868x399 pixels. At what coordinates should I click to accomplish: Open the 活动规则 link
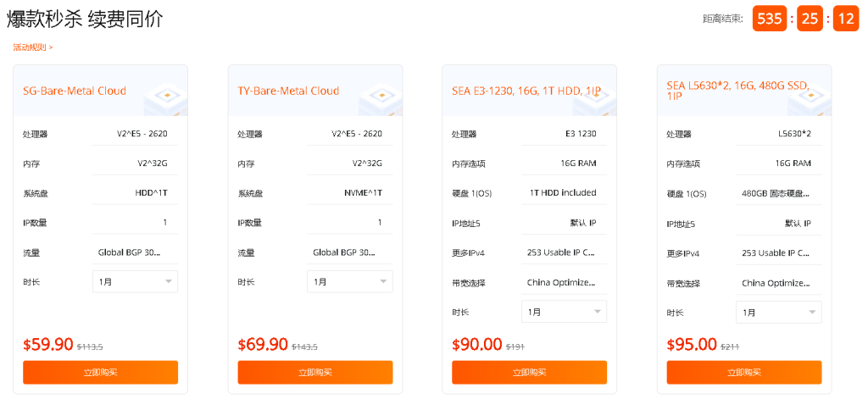click(x=32, y=47)
